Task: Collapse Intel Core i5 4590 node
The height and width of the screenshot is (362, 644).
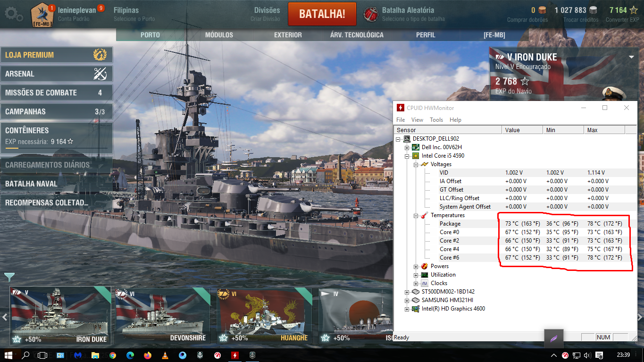Action: pyautogui.click(x=407, y=156)
